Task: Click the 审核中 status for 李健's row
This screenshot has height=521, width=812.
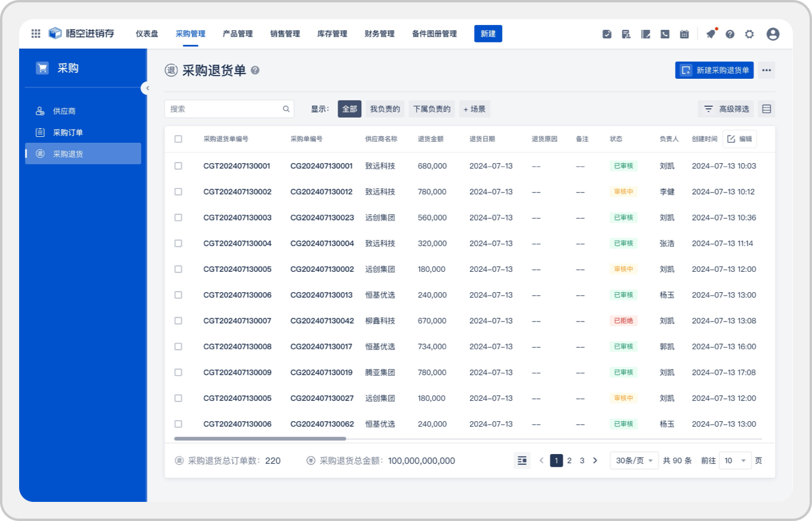Action: pyautogui.click(x=623, y=191)
